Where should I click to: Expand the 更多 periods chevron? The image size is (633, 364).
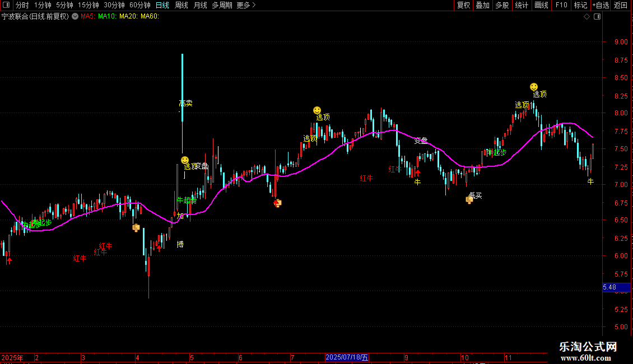(x=254, y=5)
